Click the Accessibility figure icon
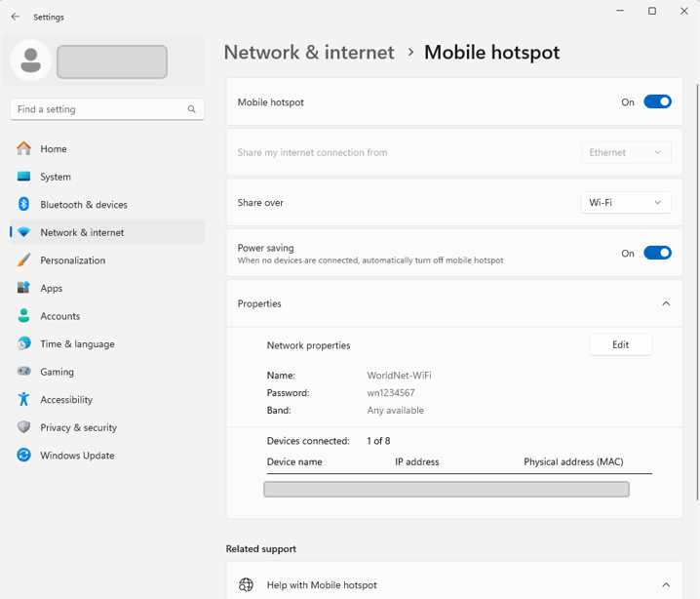 (24, 400)
